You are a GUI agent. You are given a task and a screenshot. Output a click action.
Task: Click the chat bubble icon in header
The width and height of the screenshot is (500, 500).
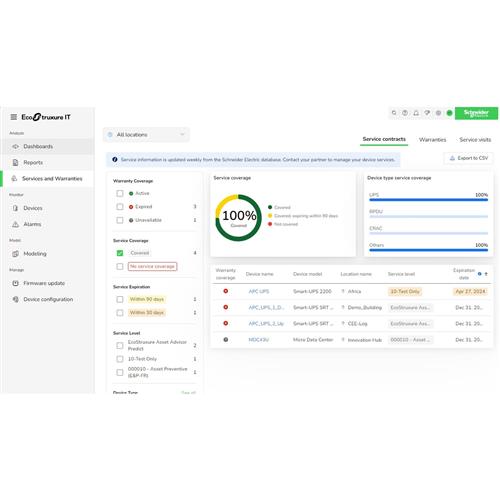(427, 113)
